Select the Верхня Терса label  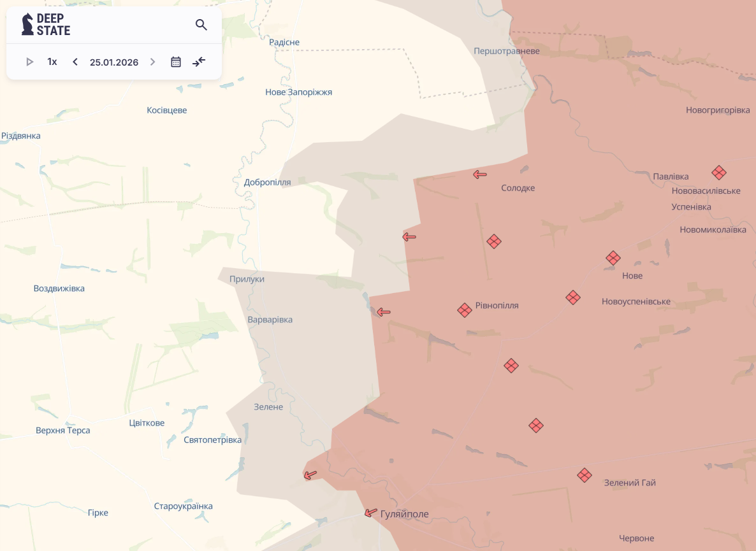point(62,431)
